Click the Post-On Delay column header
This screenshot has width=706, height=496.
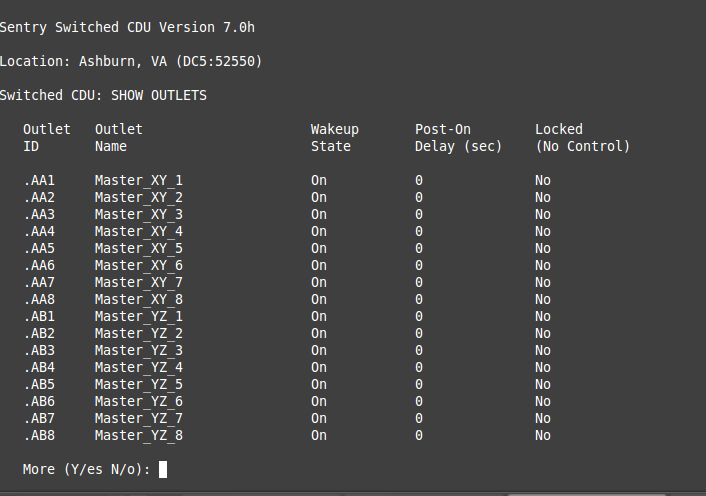pyautogui.click(x=458, y=138)
